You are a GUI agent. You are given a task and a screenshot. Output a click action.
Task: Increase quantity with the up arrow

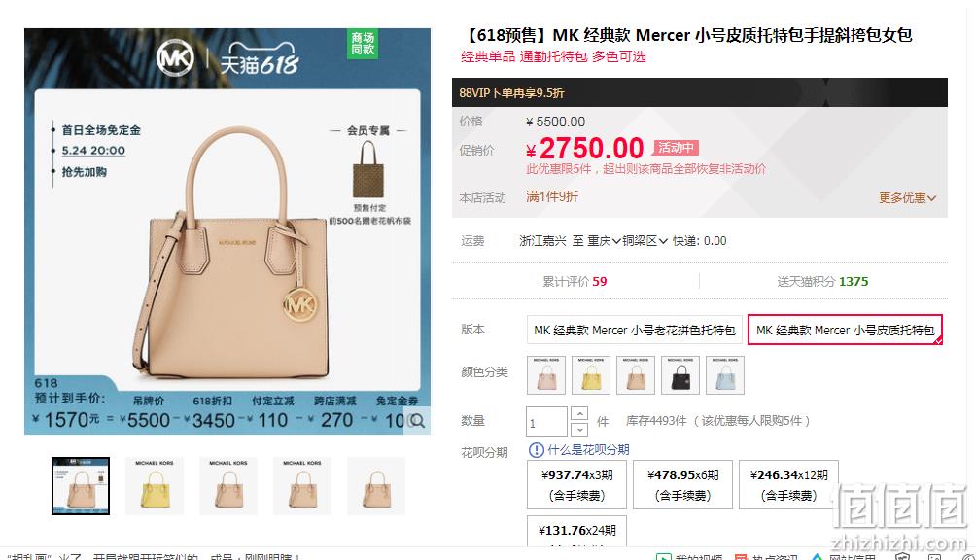(578, 413)
